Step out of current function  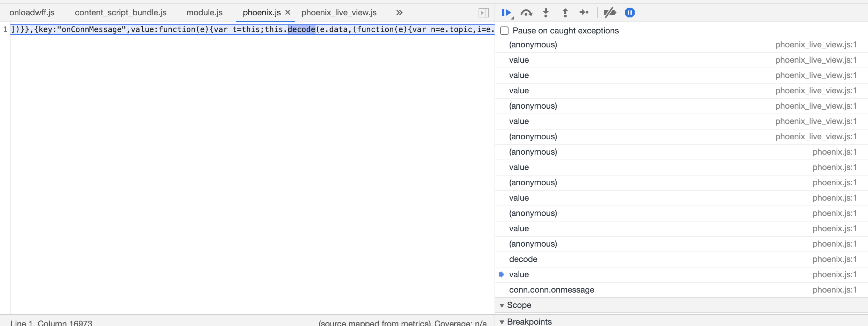pyautogui.click(x=565, y=13)
